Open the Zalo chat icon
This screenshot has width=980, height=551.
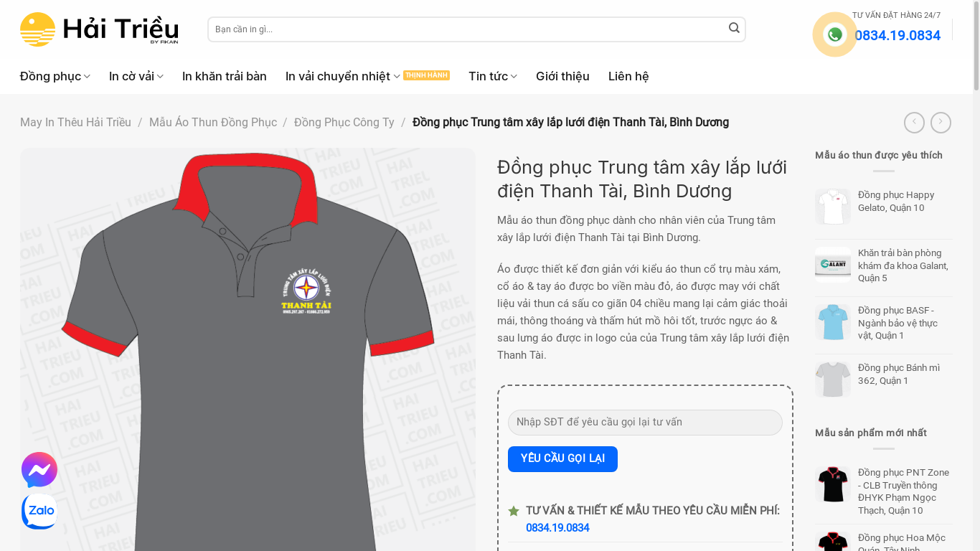39,511
